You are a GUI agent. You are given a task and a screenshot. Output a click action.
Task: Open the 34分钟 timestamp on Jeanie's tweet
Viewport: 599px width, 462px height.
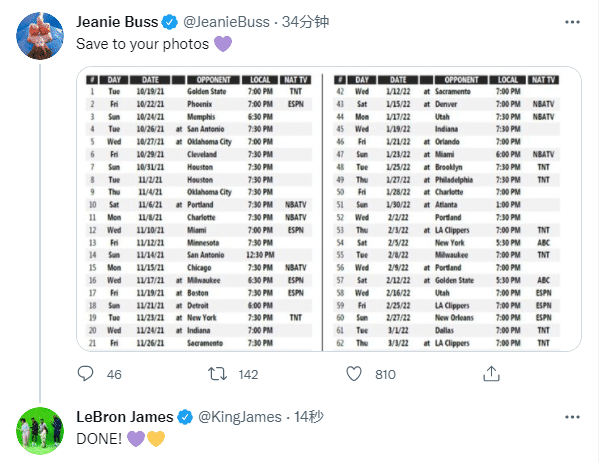[305, 22]
